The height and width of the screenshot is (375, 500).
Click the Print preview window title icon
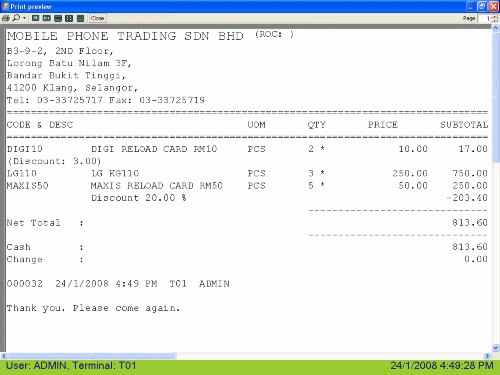[x=5, y=6]
